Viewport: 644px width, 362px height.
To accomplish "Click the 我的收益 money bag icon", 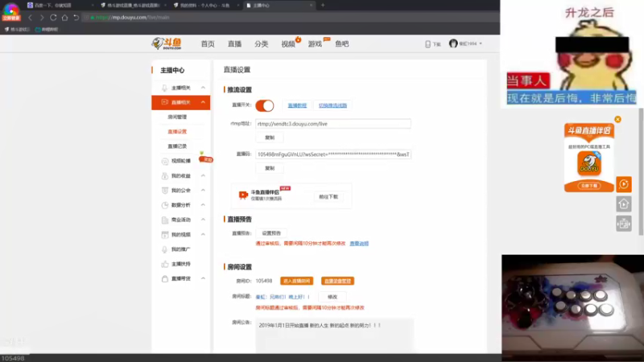I will click(x=165, y=175).
